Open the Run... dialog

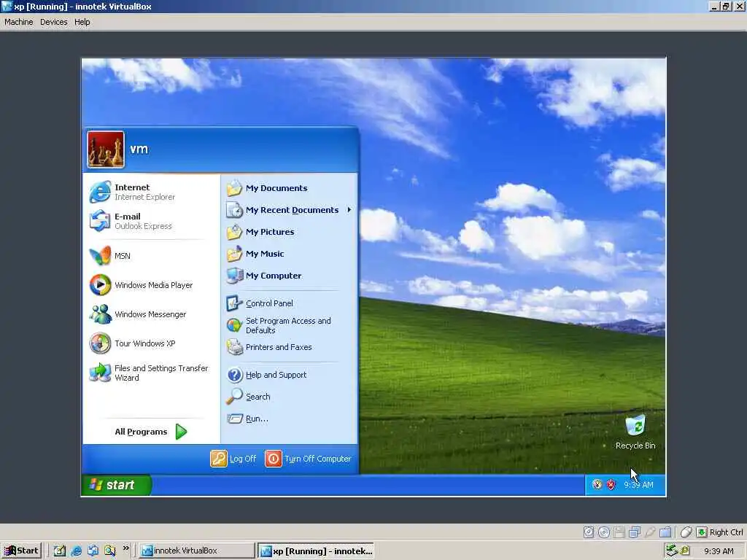(x=247, y=419)
